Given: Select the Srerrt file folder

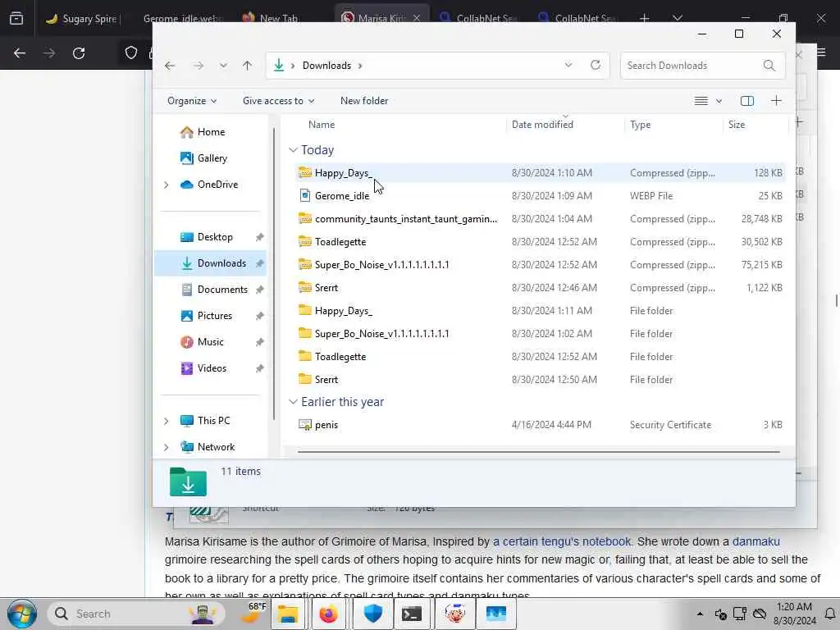Looking at the screenshot, I should coord(540,379).
